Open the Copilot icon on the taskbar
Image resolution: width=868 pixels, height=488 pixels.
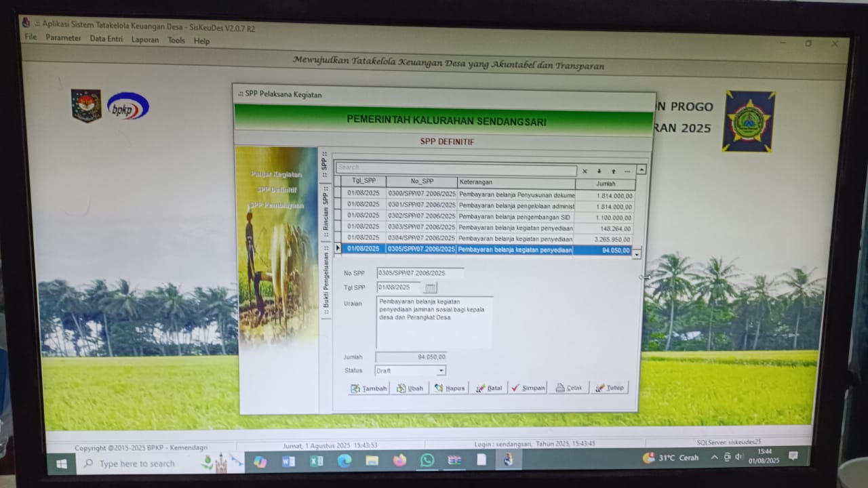(x=260, y=462)
